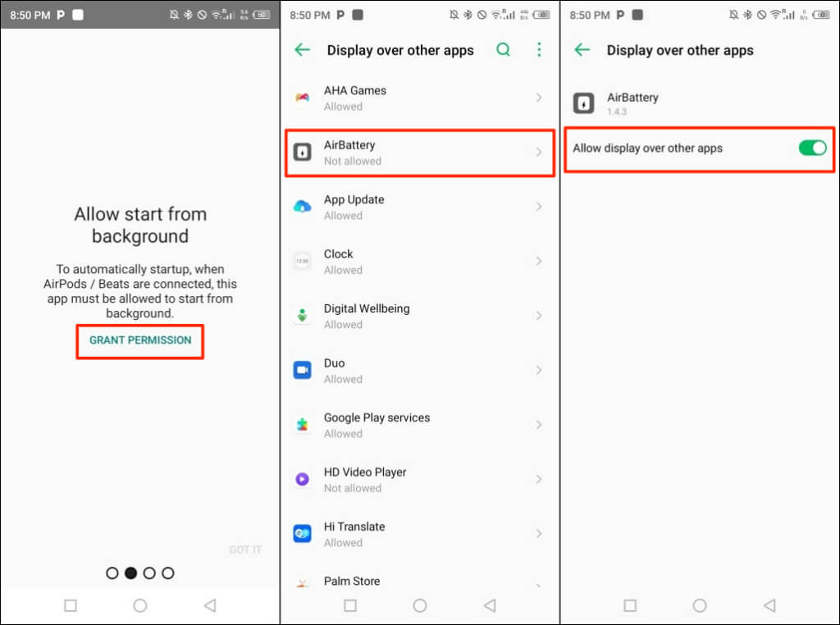840x625 pixels.
Task: Tap back triangle in middle phone screen
Action: pos(490,605)
